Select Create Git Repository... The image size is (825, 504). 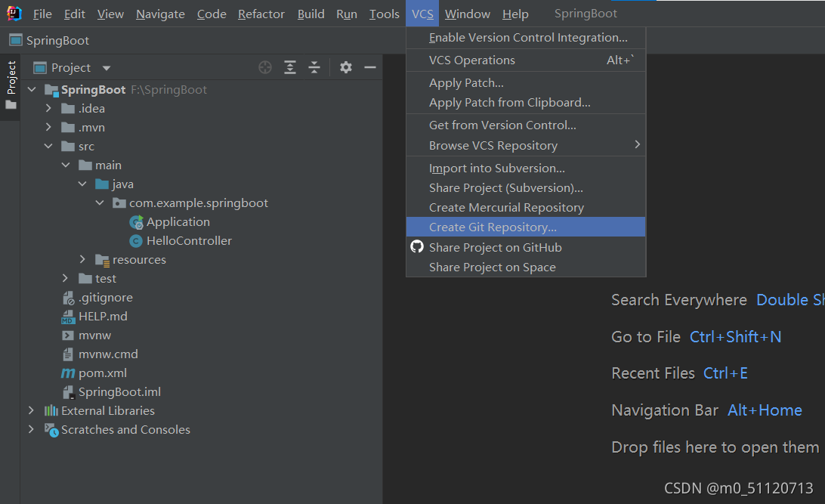526,227
